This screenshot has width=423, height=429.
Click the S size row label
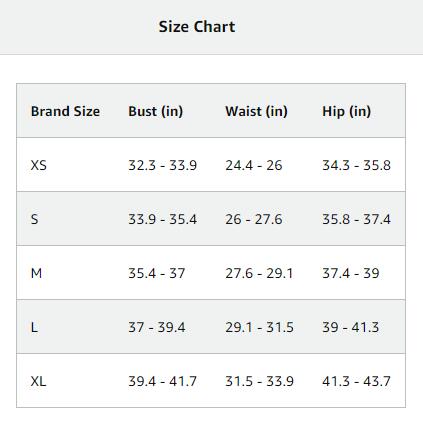click(x=34, y=219)
